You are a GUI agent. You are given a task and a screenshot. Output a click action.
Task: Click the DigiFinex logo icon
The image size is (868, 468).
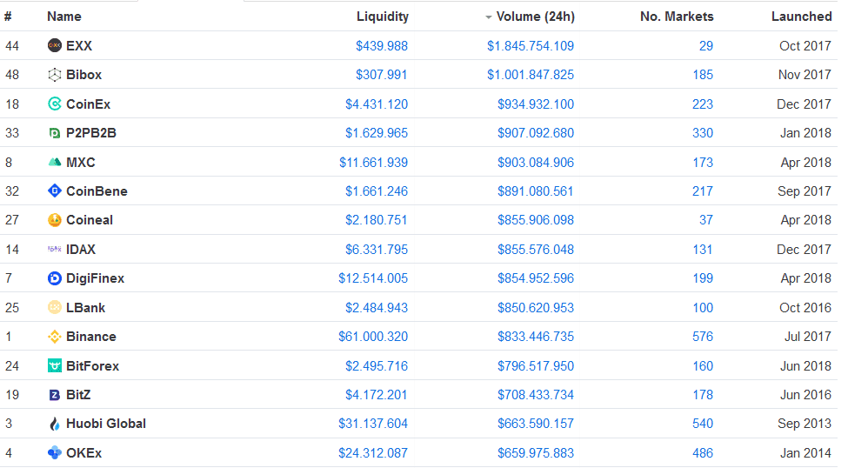[x=55, y=278]
